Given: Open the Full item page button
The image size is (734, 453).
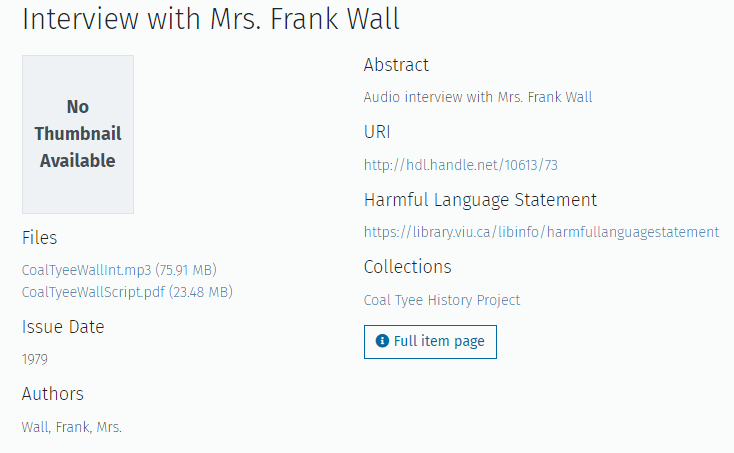Looking at the screenshot, I should [430, 342].
